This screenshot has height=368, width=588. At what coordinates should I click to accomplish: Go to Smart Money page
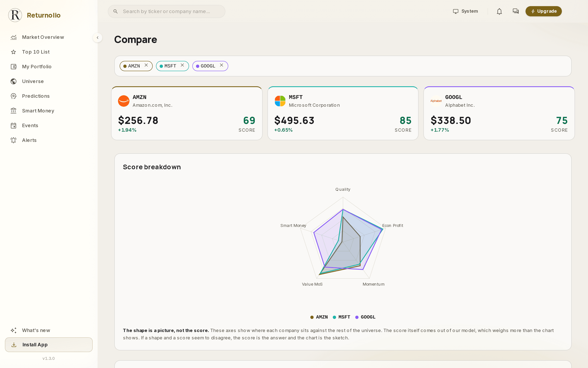(49, 111)
